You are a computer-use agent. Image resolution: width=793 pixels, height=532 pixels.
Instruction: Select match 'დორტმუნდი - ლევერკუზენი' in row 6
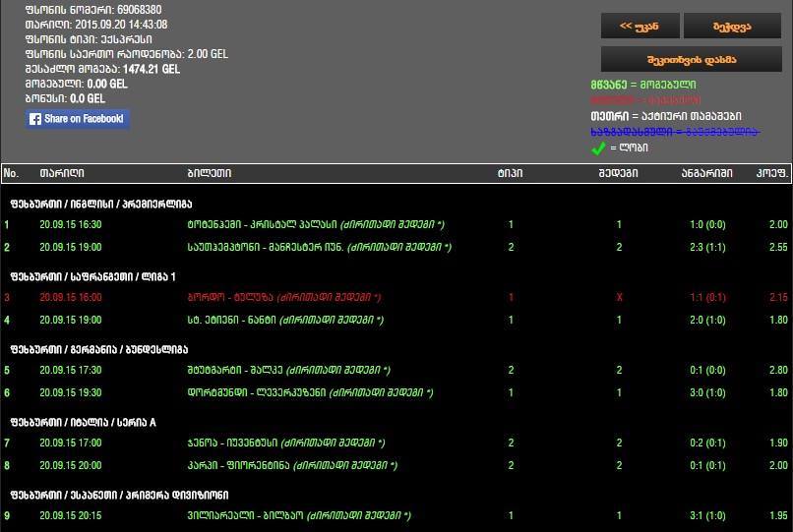click(x=257, y=393)
